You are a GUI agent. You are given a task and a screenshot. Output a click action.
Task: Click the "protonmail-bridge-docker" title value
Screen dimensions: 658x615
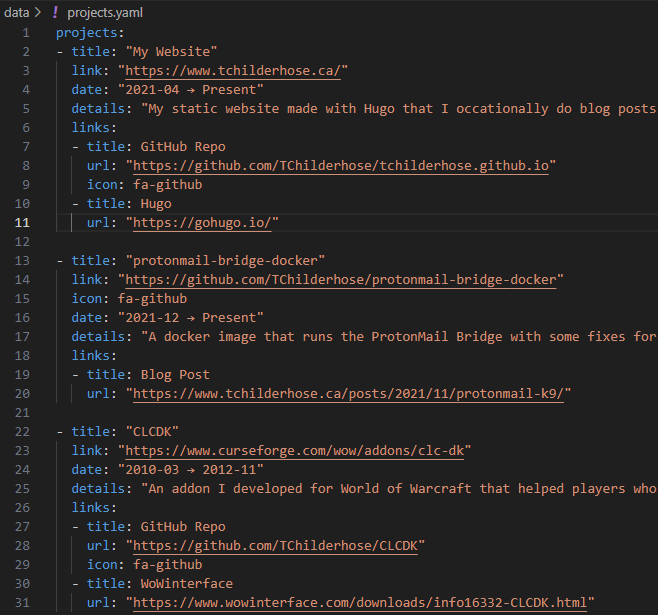point(225,261)
